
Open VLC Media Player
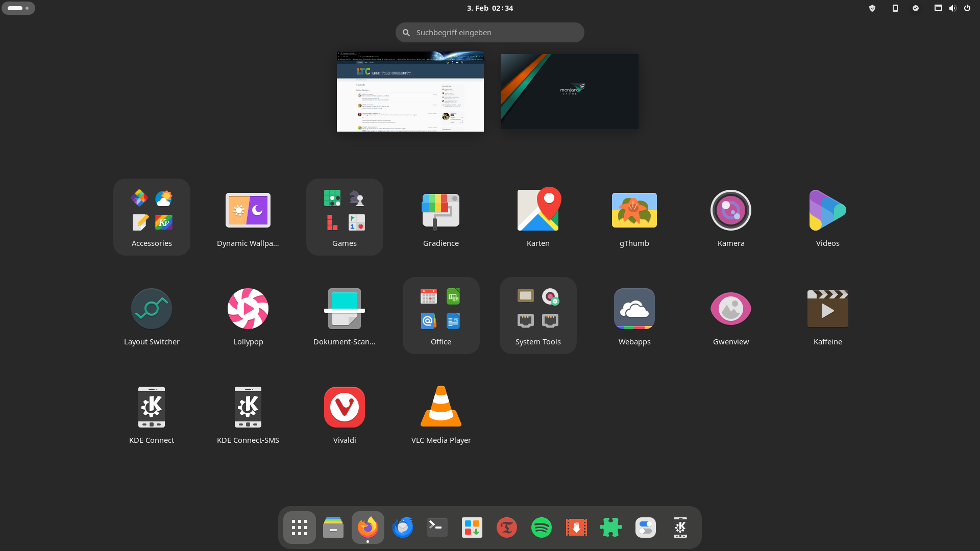(x=440, y=408)
